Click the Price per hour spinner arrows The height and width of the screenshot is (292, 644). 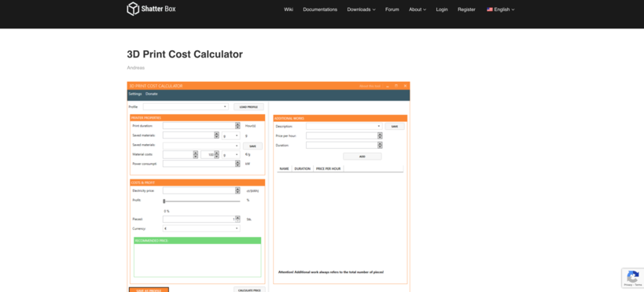click(380, 135)
